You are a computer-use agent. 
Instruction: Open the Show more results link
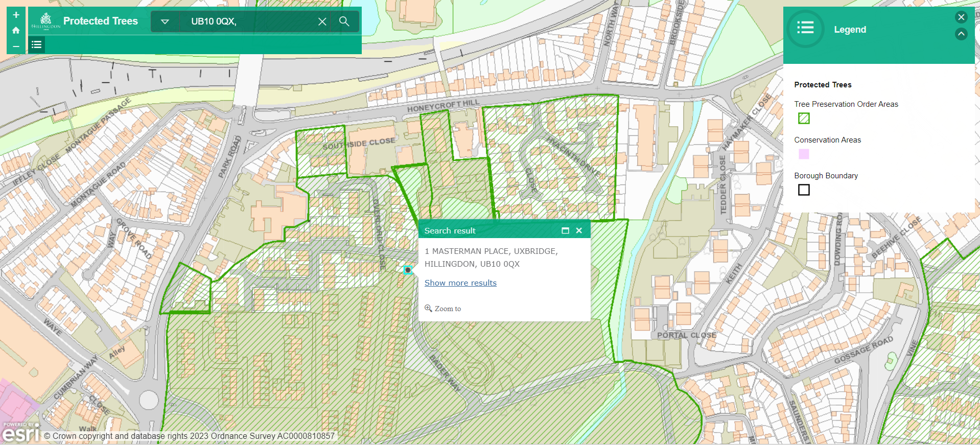460,283
